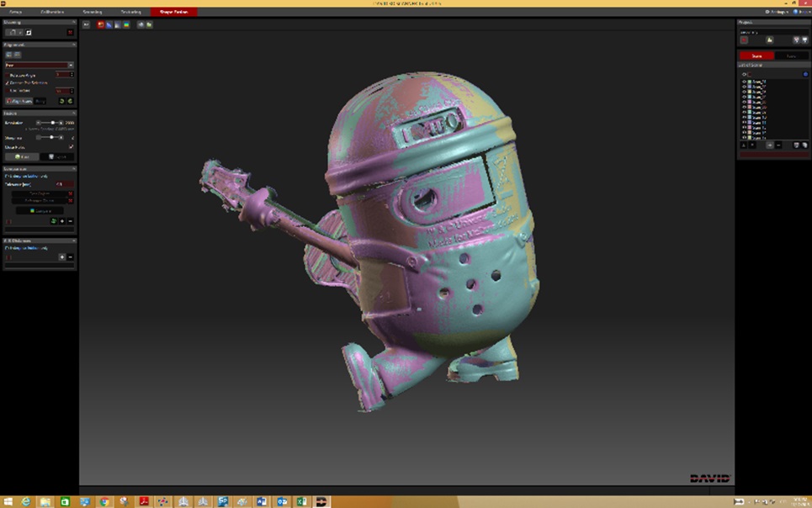Toggle the eye icon in the List of Scans header row
812x508 pixels.
tap(744, 75)
